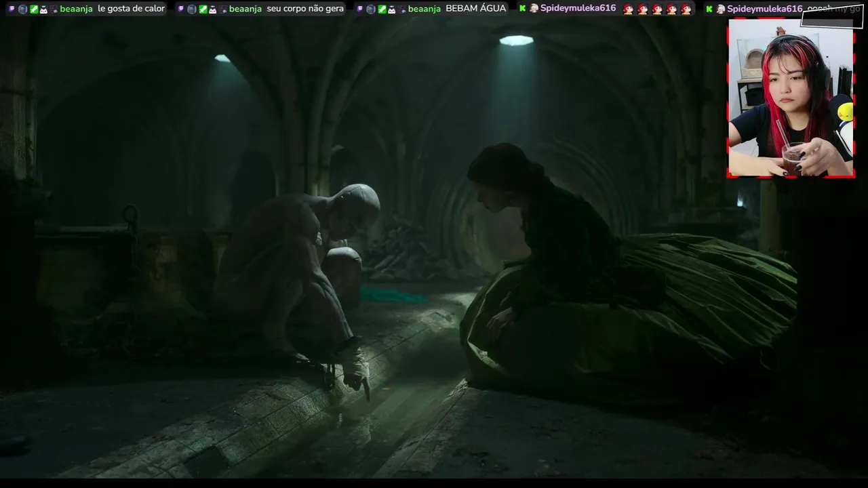868x488 pixels.
Task: Click Twitch icon before 'le gosta de calor' message
Action: pyautogui.click(x=12, y=9)
